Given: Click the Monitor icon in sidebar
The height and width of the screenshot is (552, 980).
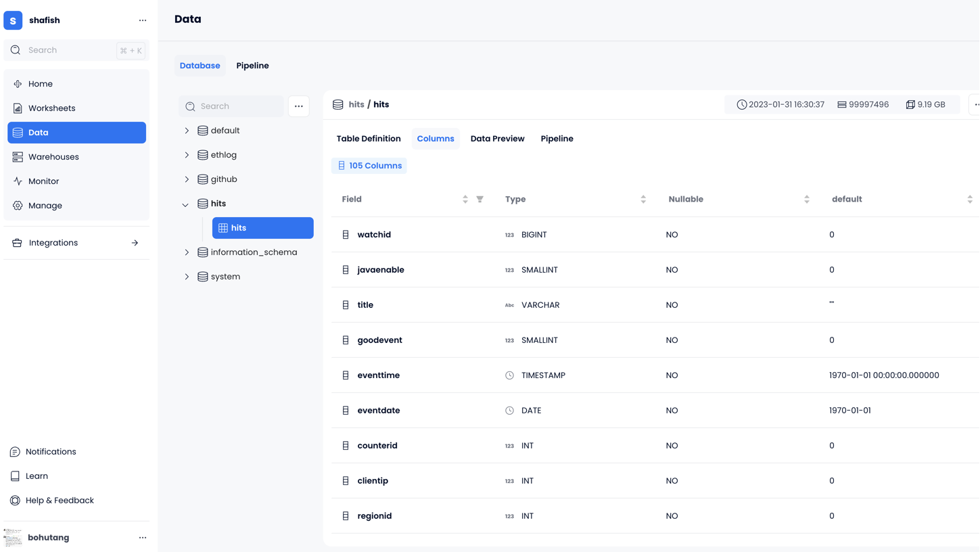Looking at the screenshot, I should 18,181.
